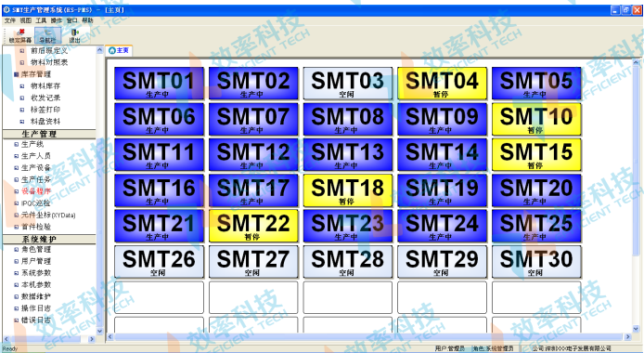644x353 pixels.
Task: Click the icon beside IPQC巡检
Action: point(17,203)
